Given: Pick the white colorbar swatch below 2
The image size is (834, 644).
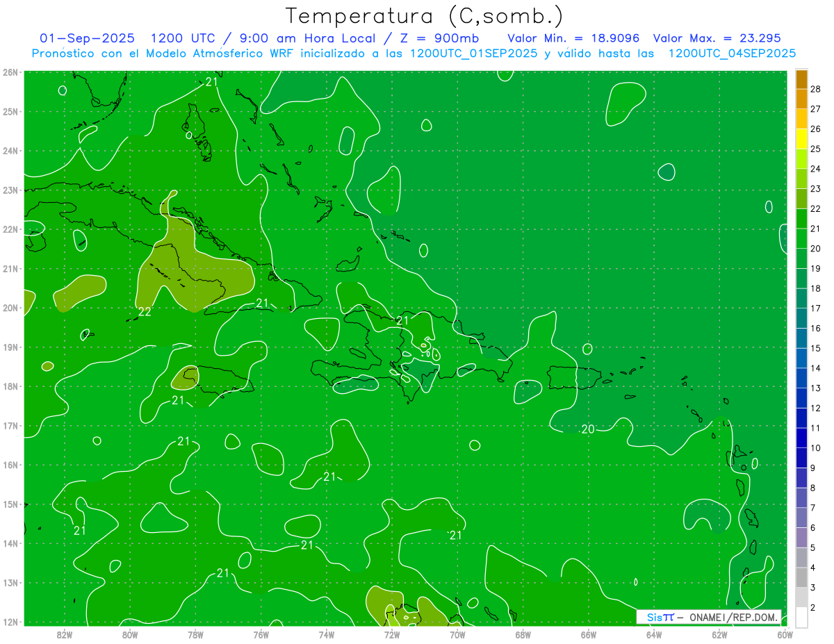Looking at the screenshot, I should (x=801, y=617).
